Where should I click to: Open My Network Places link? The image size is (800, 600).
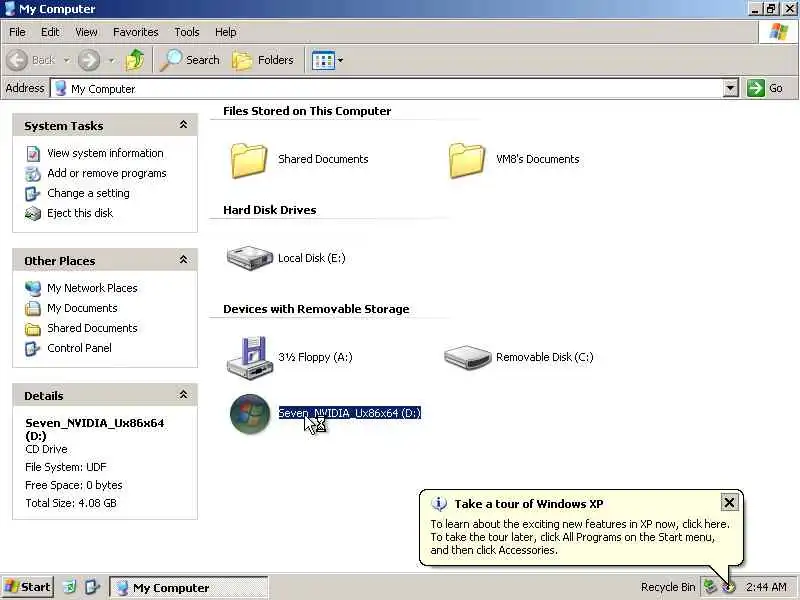point(92,288)
